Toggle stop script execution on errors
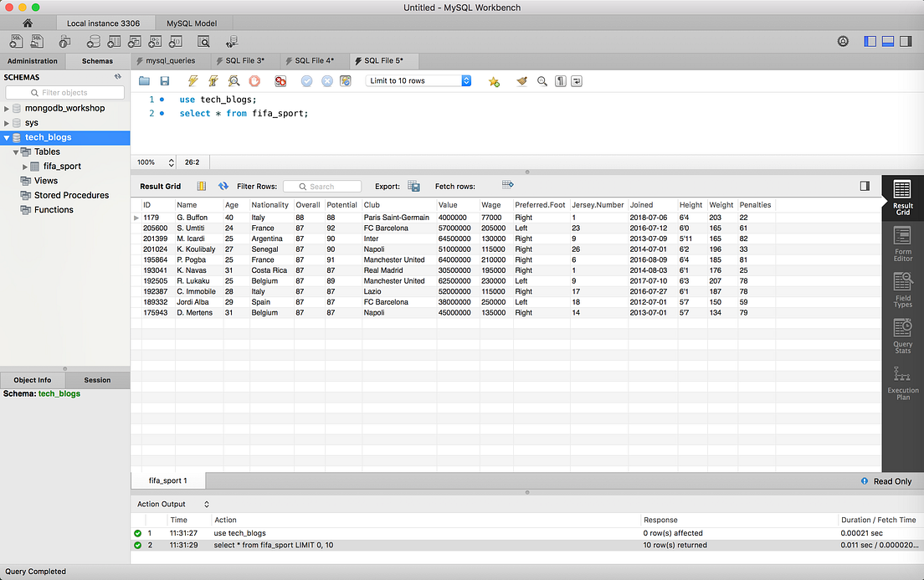 point(282,81)
